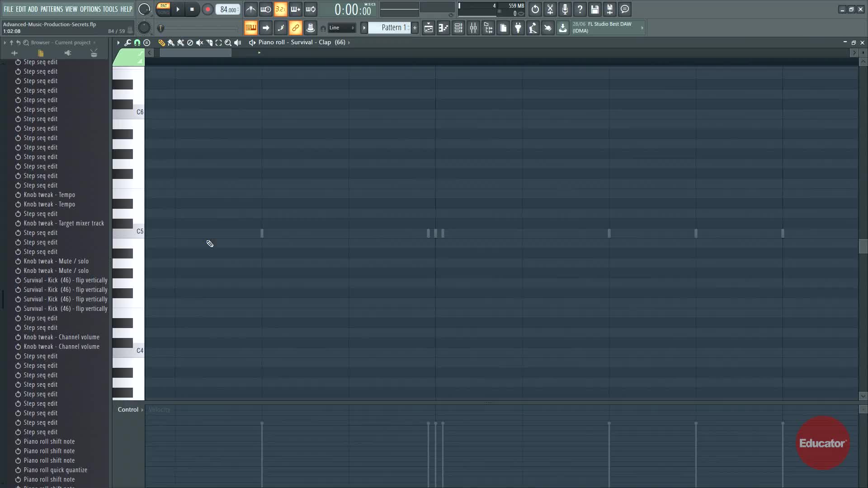Open the Line snap dropdown
The width and height of the screenshot is (868, 488).
tap(342, 28)
